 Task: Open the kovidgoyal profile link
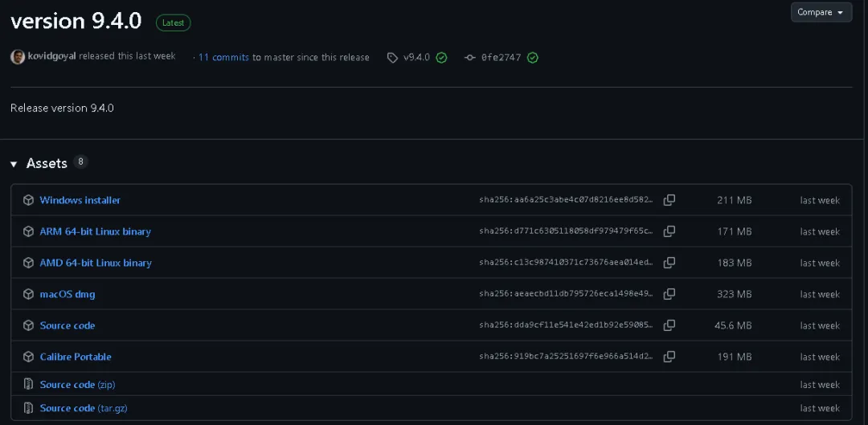(x=51, y=56)
